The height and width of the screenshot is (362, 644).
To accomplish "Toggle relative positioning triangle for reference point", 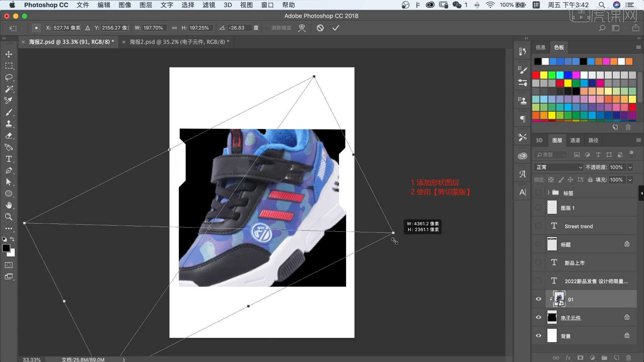I will pyautogui.click(x=88, y=28).
